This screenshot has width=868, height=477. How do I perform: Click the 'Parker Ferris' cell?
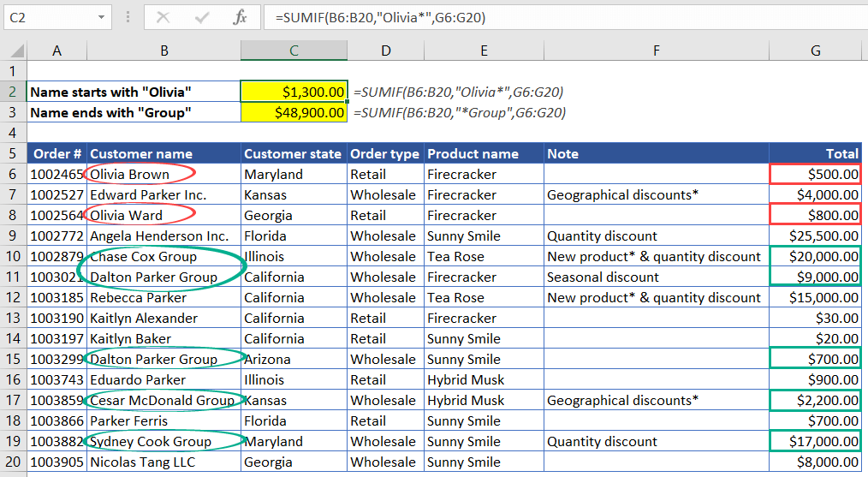(163, 421)
